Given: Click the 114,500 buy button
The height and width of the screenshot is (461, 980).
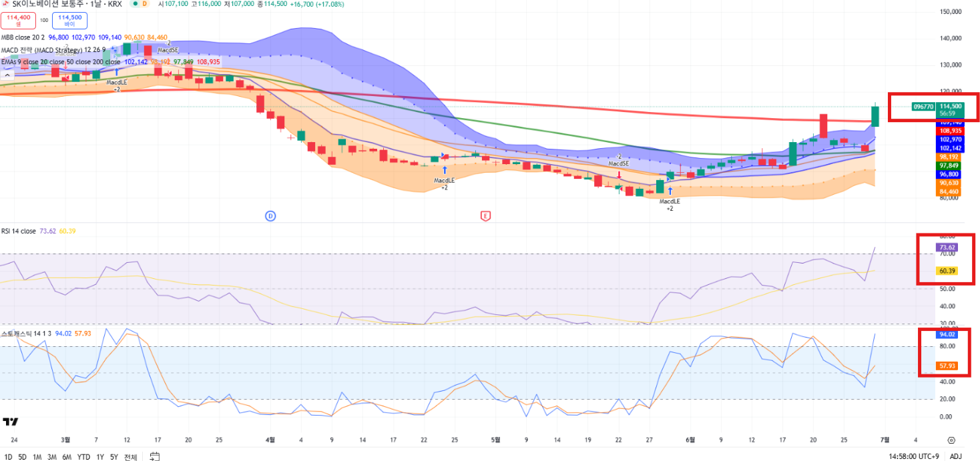Looking at the screenshot, I should click(69, 21).
